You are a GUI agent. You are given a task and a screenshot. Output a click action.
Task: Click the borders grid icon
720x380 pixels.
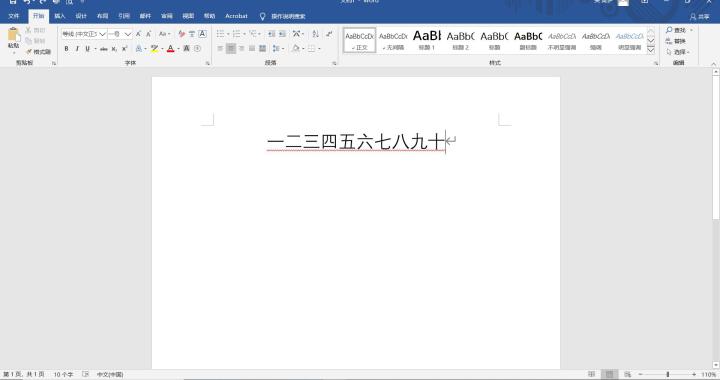click(x=311, y=48)
